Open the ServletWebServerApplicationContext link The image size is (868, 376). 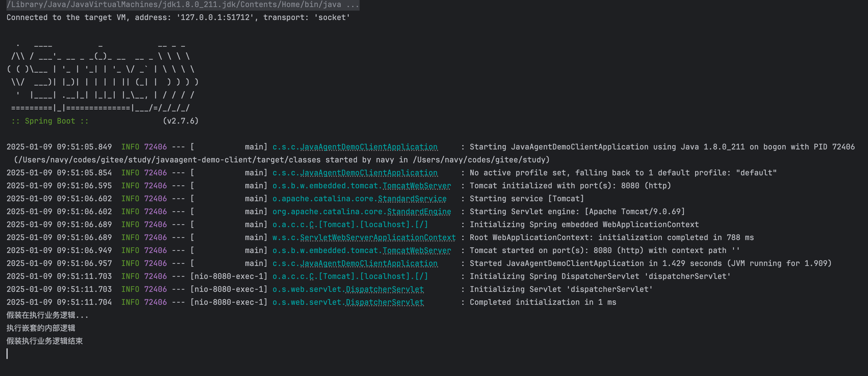(x=378, y=238)
